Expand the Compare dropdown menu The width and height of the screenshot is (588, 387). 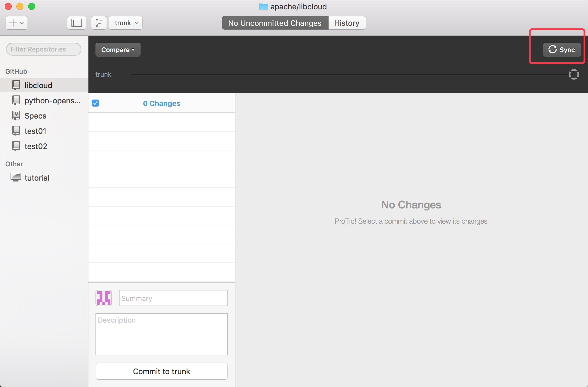tap(118, 50)
